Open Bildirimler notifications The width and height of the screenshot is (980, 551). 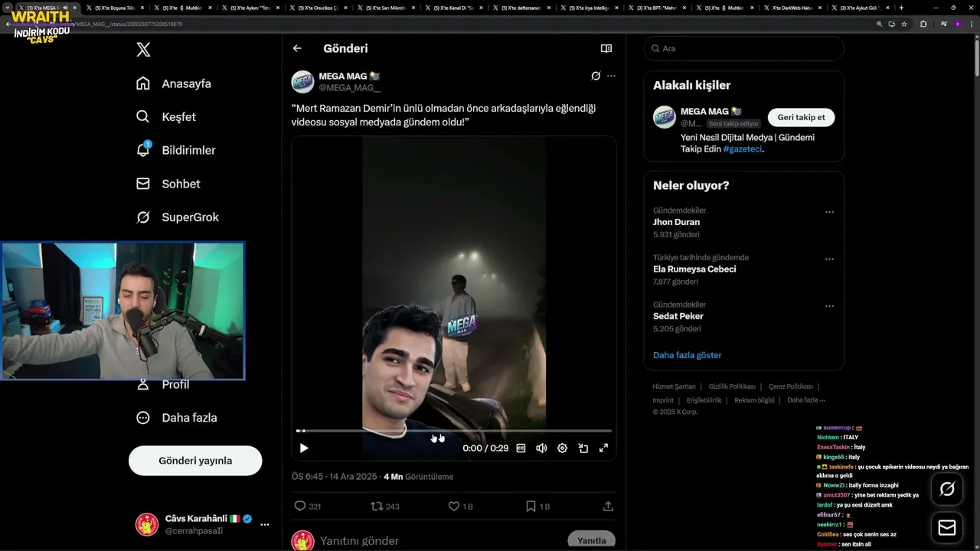click(x=176, y=150)
